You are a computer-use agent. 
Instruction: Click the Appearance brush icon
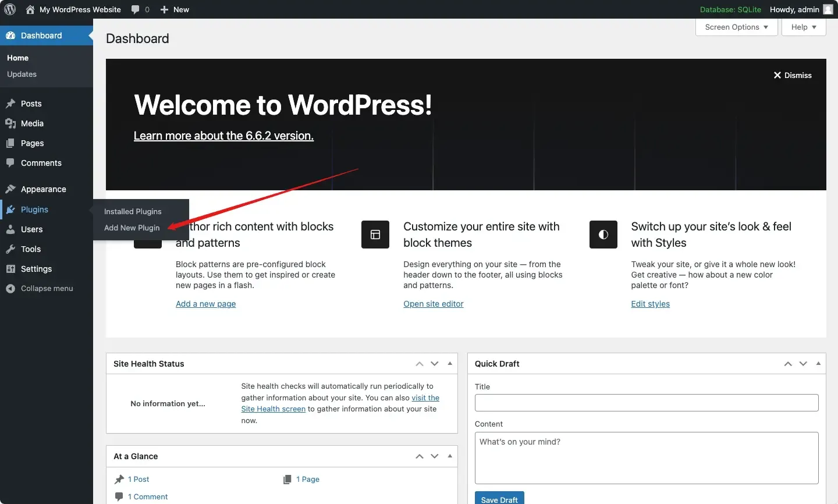pos(10,189)
